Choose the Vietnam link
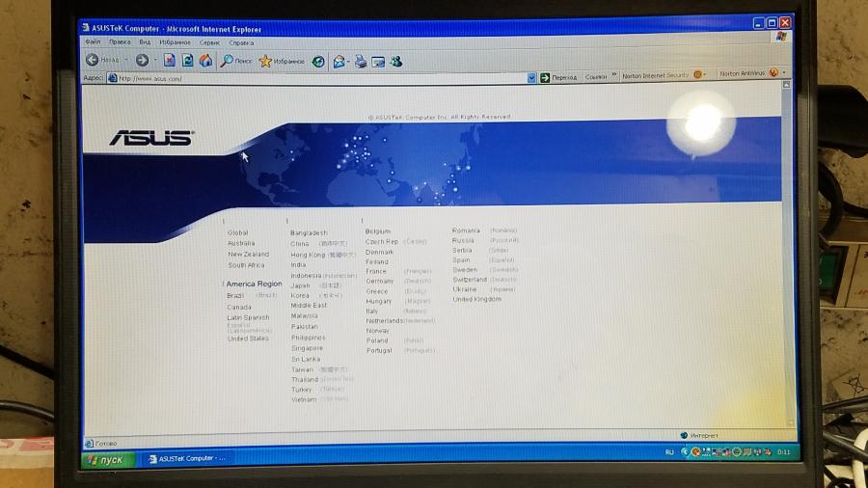This screenshot has height=488, width=868. (304, 399)
